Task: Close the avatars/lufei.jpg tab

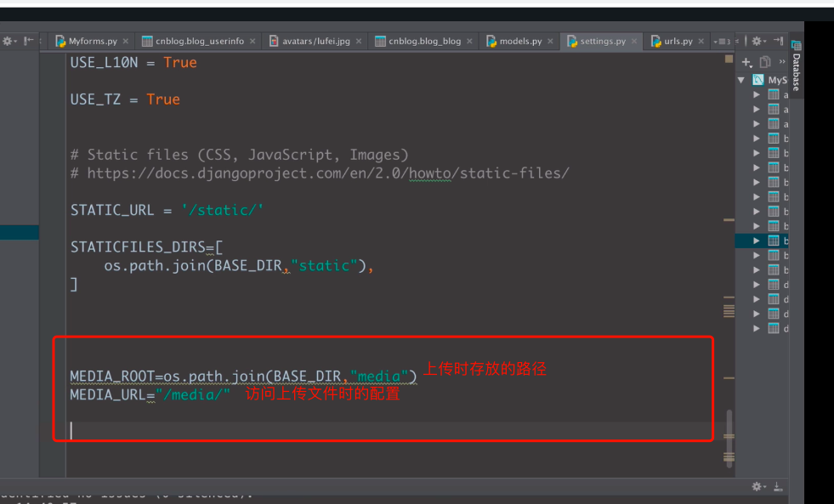Action: click(359, 41)
